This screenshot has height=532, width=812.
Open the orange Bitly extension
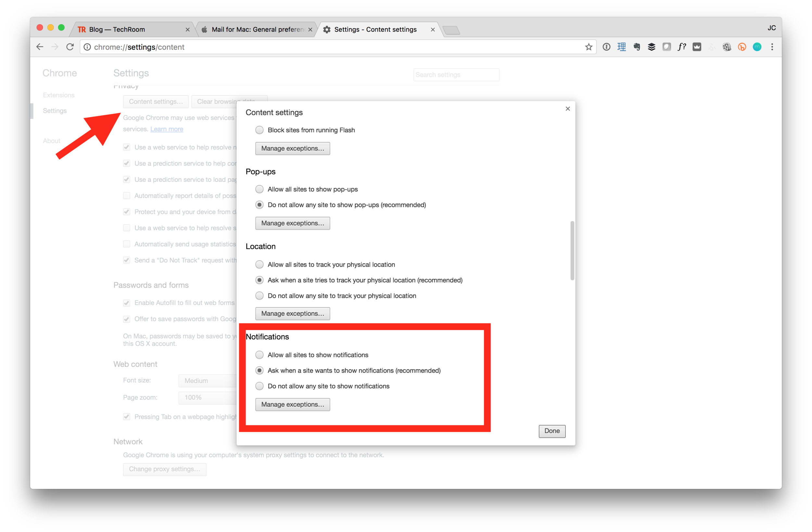point(742,47)
